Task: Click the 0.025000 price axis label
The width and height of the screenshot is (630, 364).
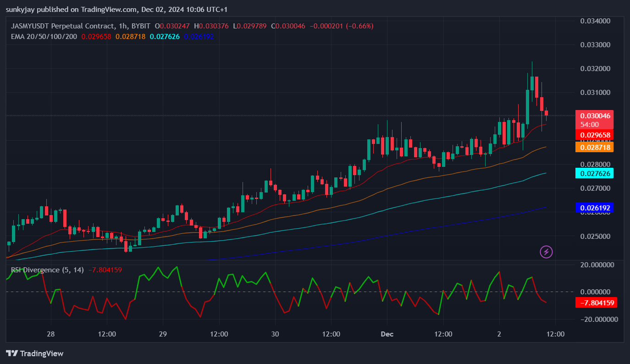Action: point(595,236)
